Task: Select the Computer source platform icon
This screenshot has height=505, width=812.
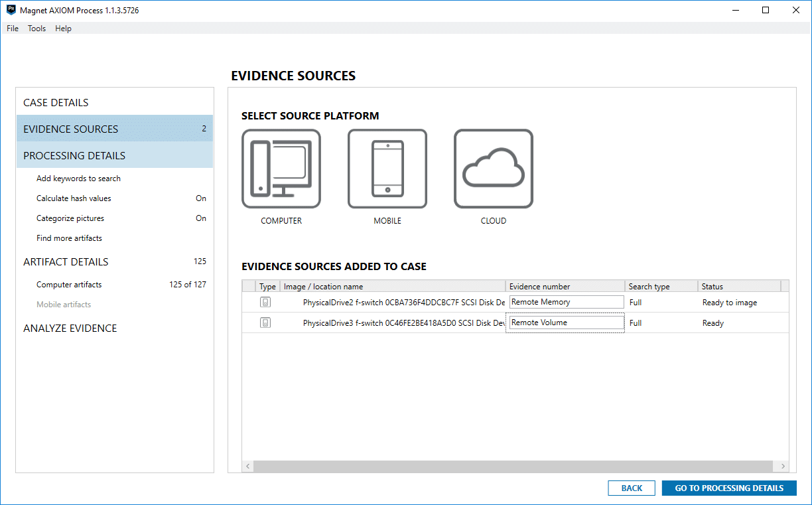Action: [x=281, y=169]
